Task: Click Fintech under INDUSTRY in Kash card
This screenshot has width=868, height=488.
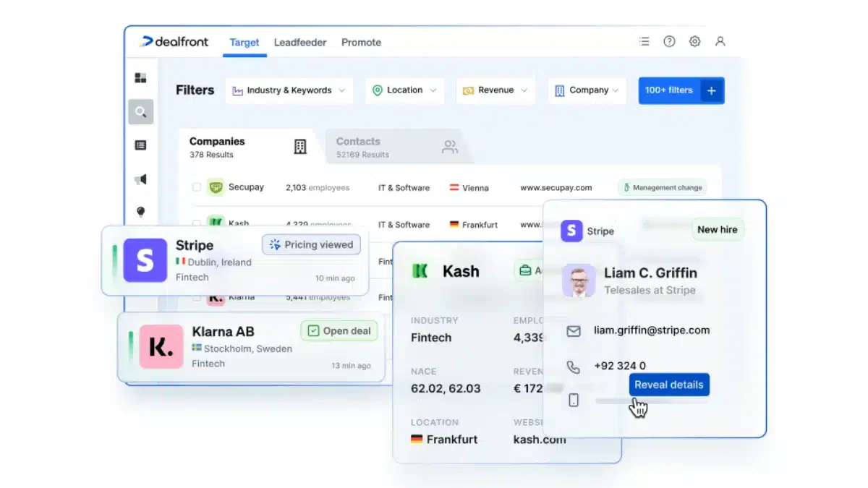Action: coord(431,338)
